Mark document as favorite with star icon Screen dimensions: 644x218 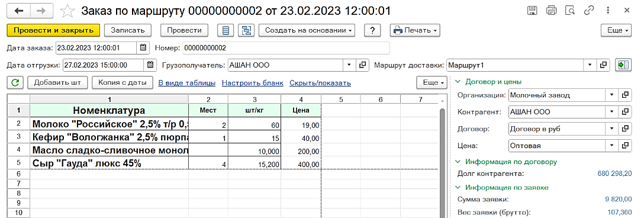[x=67, y=11]
